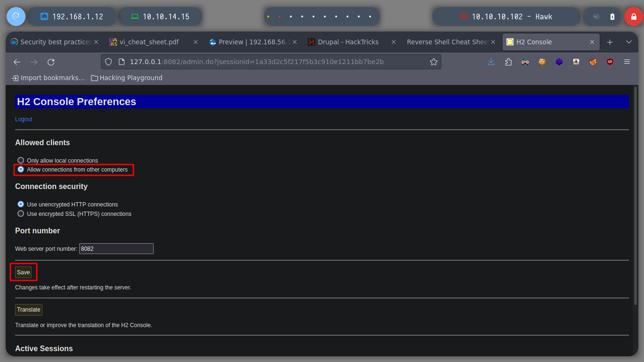Click 'Changes take effect after restarting' text
Screen dimensions: 644x362
coord(73,287)
